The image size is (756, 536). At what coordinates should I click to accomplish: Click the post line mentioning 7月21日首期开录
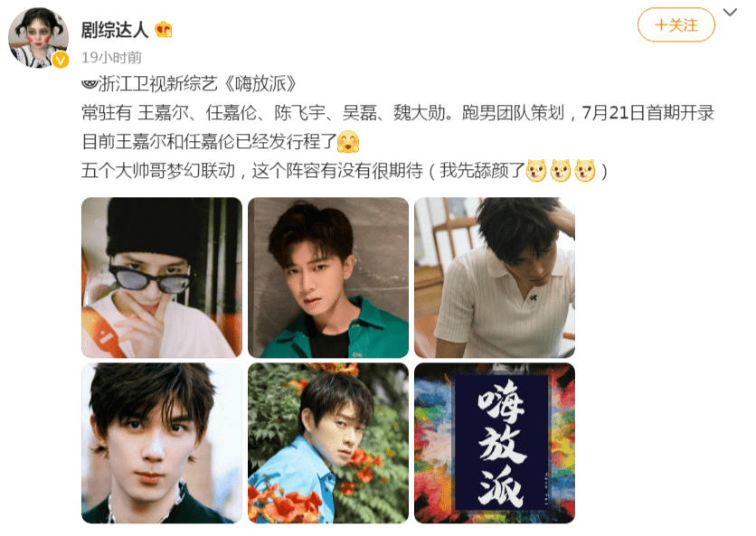click(398, 113)
